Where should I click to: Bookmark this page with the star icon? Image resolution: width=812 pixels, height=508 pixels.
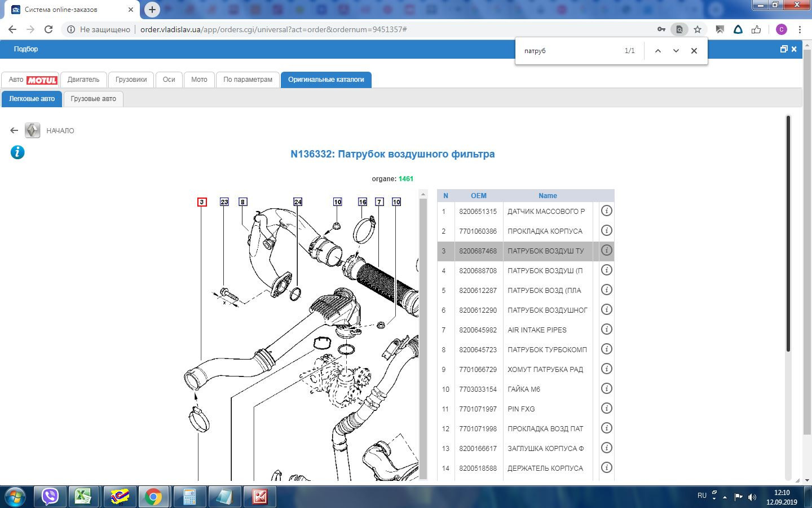pos(698,29)
